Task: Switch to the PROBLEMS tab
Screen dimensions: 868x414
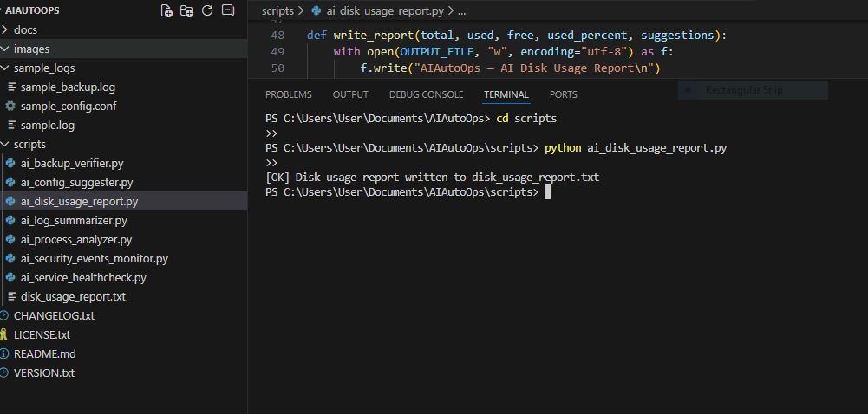Action: coord(288,94)
